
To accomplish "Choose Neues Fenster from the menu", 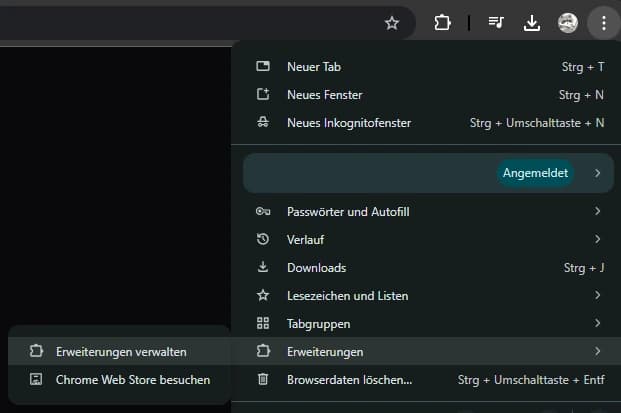I will pyautogui.click(x=428, y=95).
